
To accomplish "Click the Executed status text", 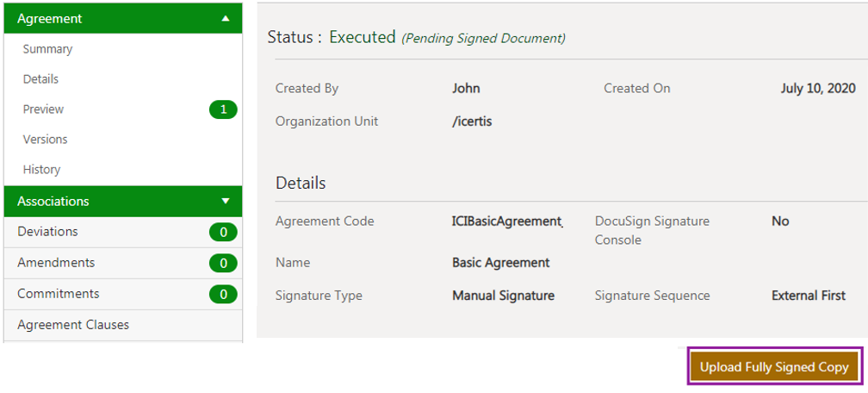I will [363, 37].
